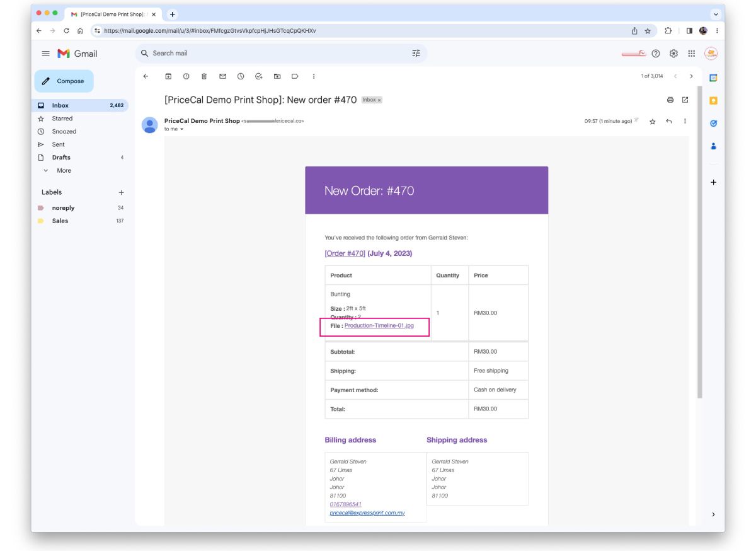This screenshot has height=551, width=756.
Task: Show recipient details dropdown next to 'to me'
Action: (x=182, y=129)
